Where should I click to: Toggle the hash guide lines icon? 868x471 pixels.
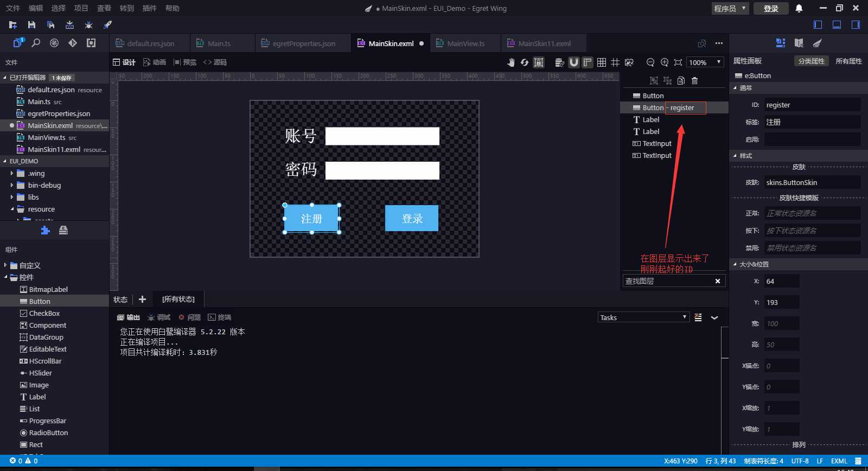coord(615,62)
